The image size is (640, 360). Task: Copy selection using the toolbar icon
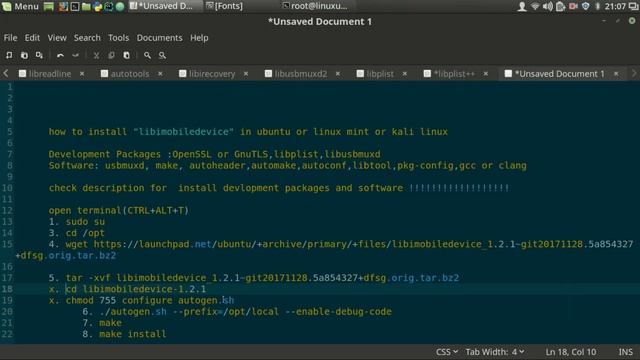click(x=111, y=55)
